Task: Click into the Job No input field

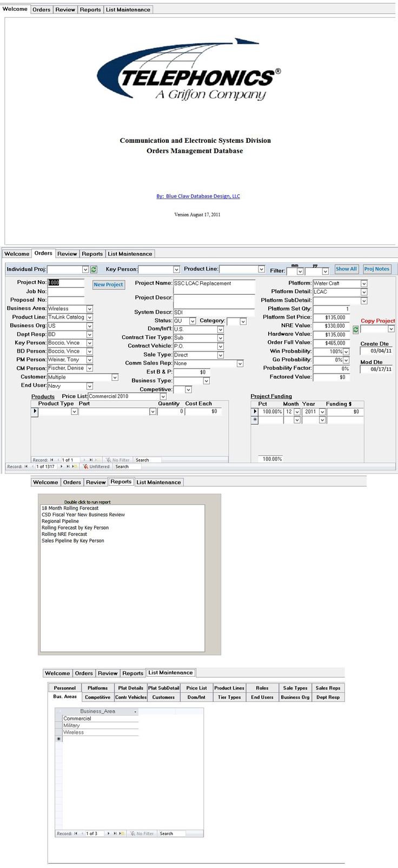Action: pos(66,291)
